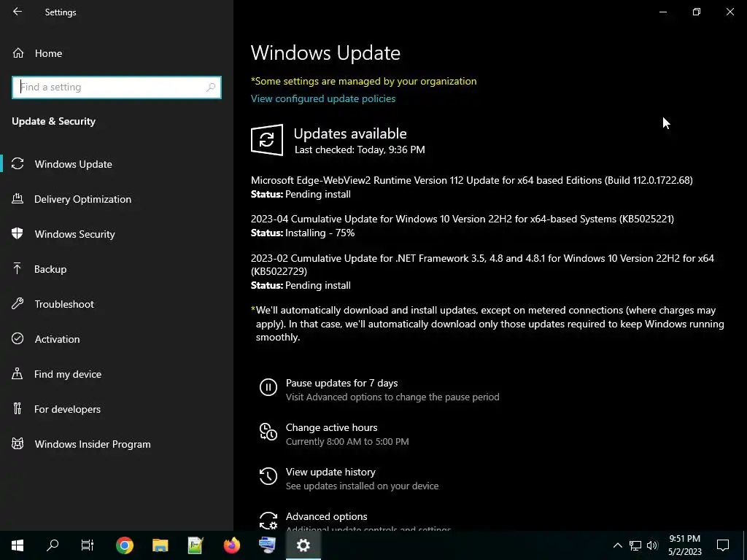The width and height of the screenshot is (747, 560).
Task: Click the Backup arrow icon
Action: pos(18,268)
